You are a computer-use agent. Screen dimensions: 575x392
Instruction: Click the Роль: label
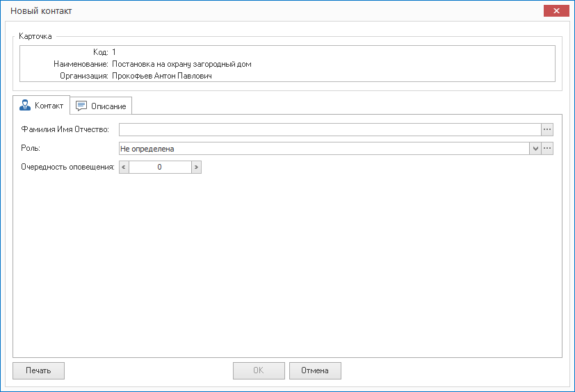(x=31, y=148)
